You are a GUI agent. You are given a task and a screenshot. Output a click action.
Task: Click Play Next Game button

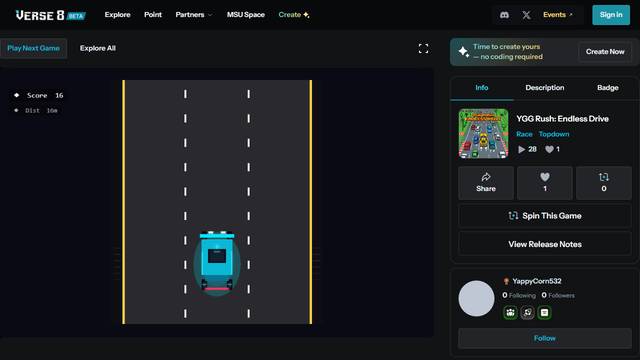coord(33,48)
